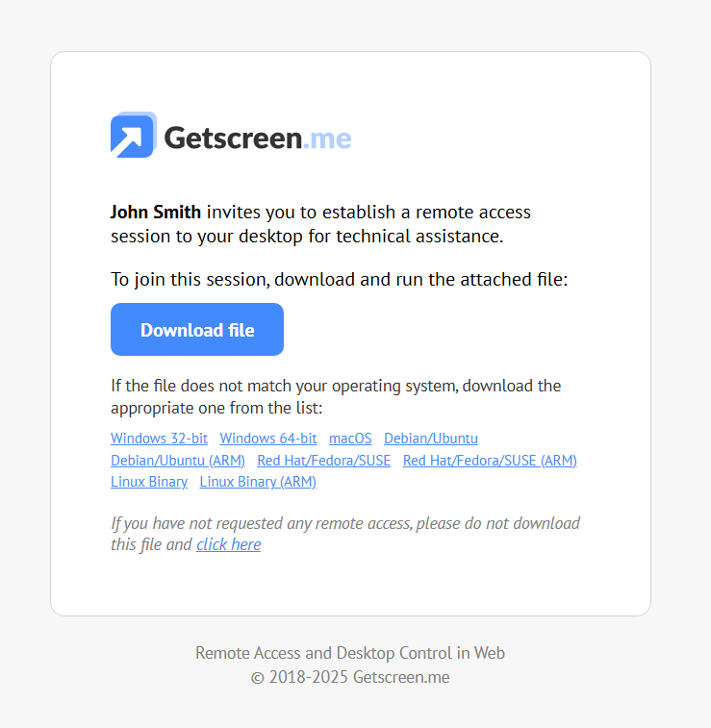Image resolution: width=711 pixels, height=728 pixels.
Task: Choose the Windows 64-bit download link
Action: (267, 439)
